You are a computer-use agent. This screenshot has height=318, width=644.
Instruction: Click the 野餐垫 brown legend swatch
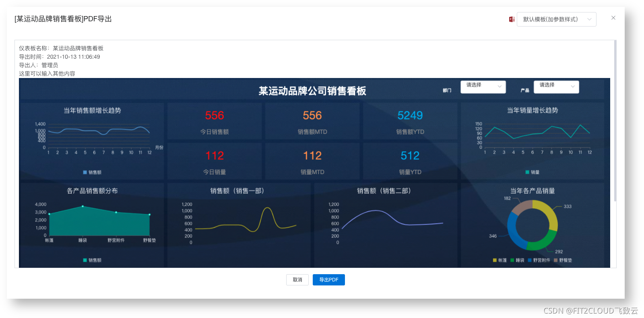(556, 260)
